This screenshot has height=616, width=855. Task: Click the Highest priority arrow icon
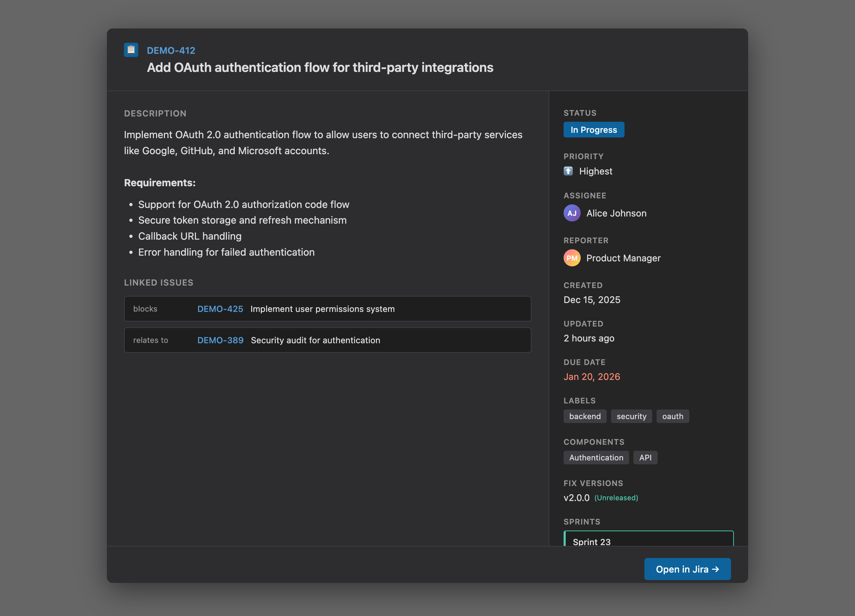click(568, 171)
